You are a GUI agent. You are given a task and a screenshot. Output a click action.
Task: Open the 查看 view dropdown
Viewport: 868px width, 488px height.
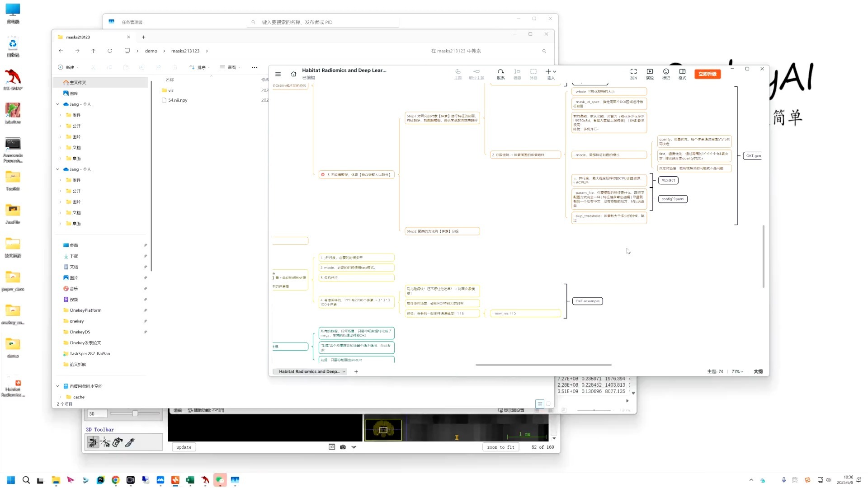coord(230,67)
